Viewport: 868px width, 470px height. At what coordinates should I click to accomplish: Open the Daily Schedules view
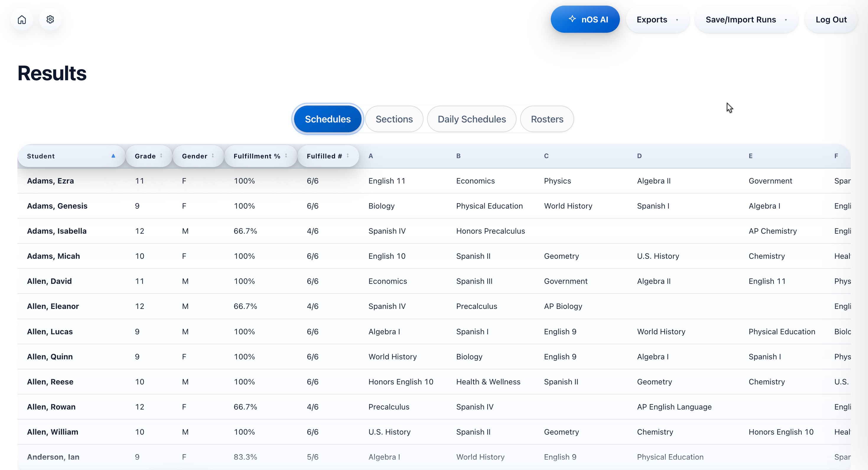471,119
